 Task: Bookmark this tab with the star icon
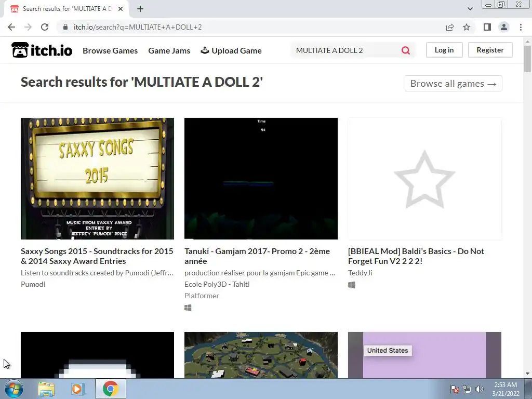click(467, 27)
